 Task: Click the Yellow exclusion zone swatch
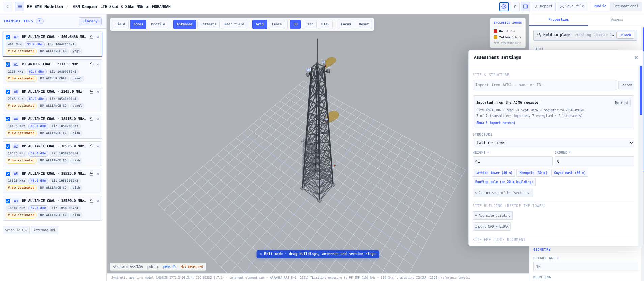495,37
